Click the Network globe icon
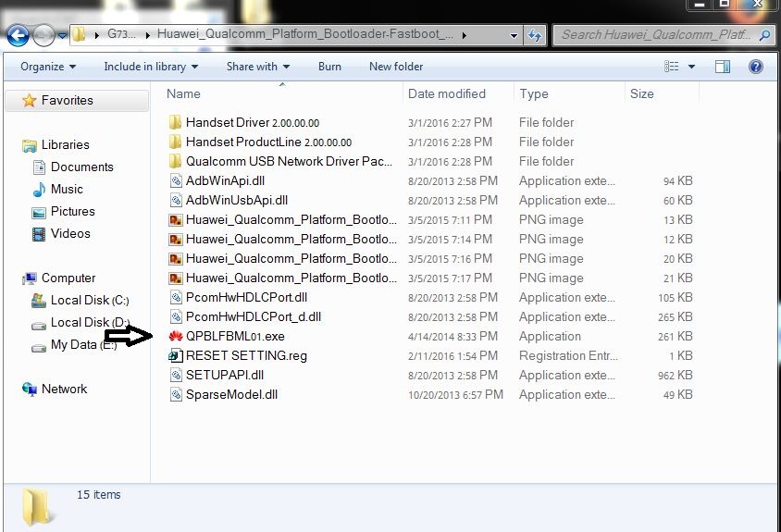781x532 pixels. [30, 389]
